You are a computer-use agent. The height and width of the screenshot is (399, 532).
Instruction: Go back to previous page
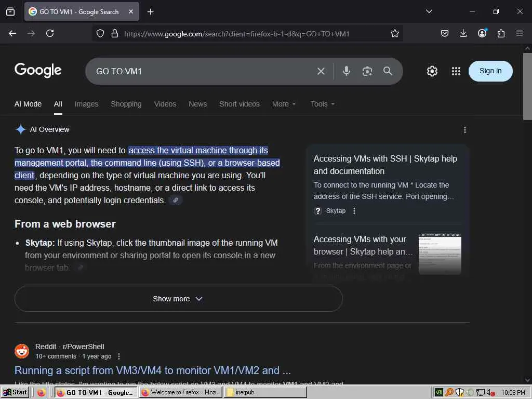coord(12,33)
